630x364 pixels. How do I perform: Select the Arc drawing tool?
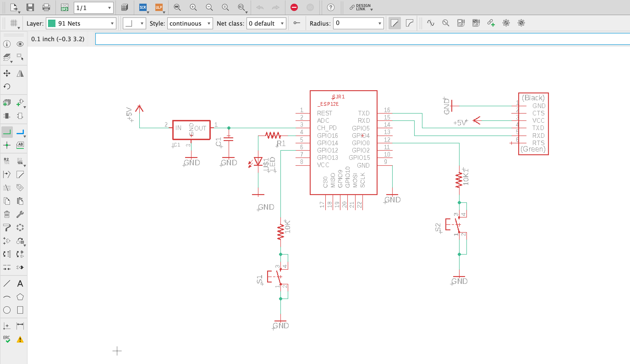click(x=7, y=297)
